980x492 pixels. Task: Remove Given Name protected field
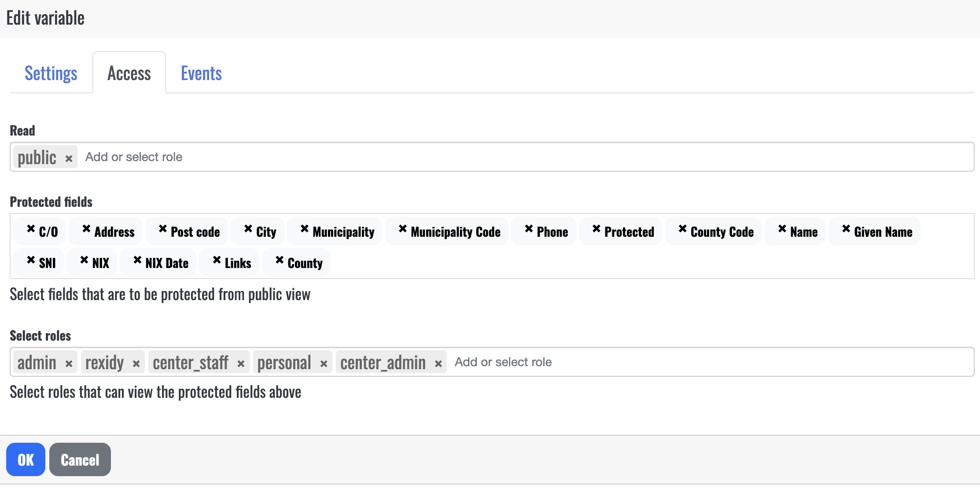point(846,229)
